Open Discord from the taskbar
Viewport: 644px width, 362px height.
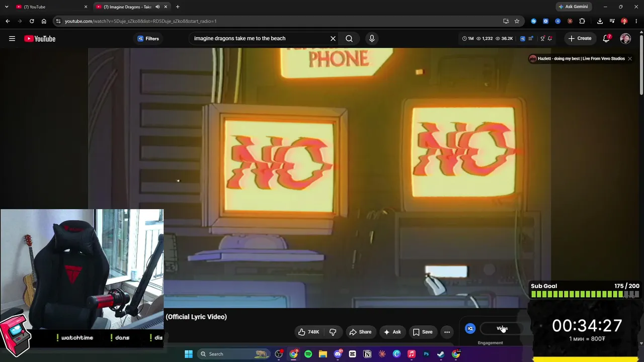(x=338, y=354)
